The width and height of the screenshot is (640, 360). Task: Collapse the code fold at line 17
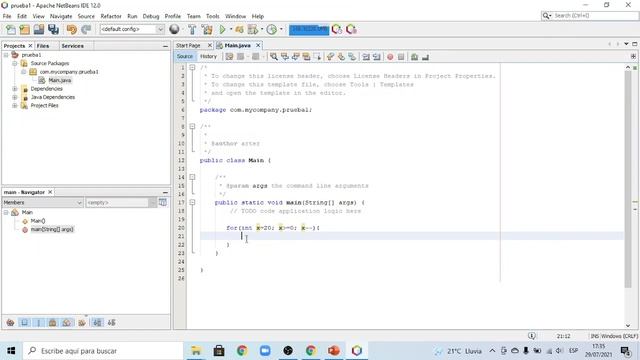click(192, 202)
